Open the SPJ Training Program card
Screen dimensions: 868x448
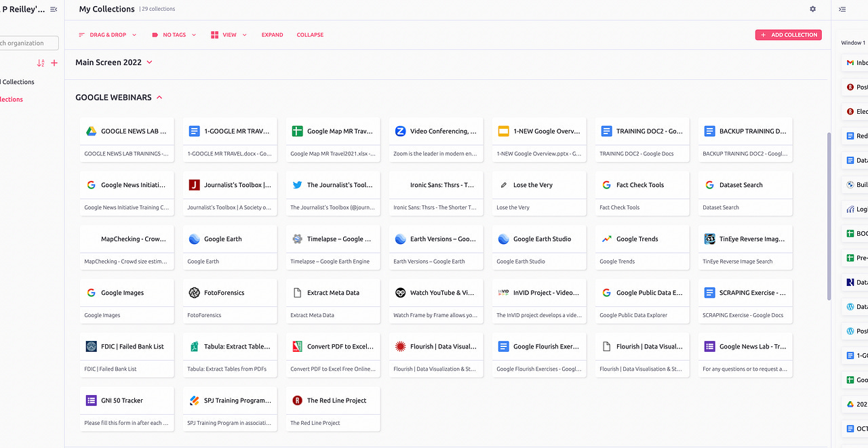click(230, 409)
